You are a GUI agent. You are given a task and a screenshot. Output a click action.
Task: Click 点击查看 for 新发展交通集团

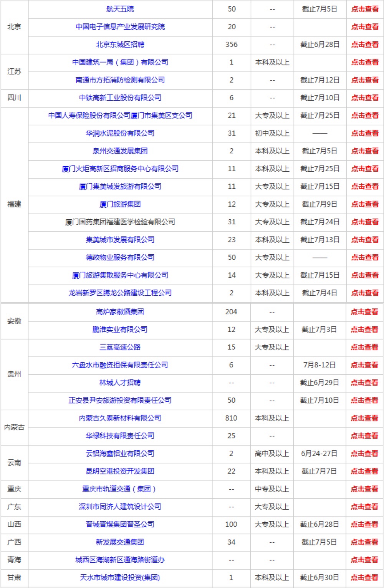364,542
